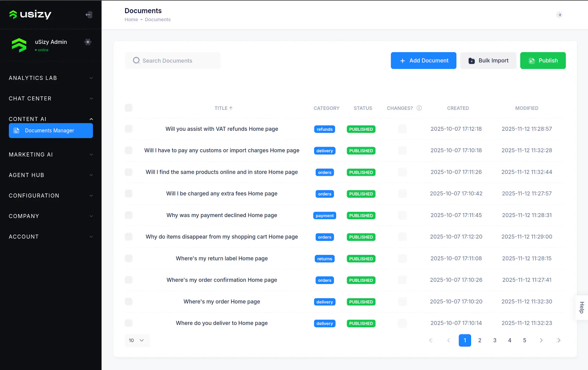The image size is (588, 370).
Task: Click the Add Document button
Action: [423, 60]
